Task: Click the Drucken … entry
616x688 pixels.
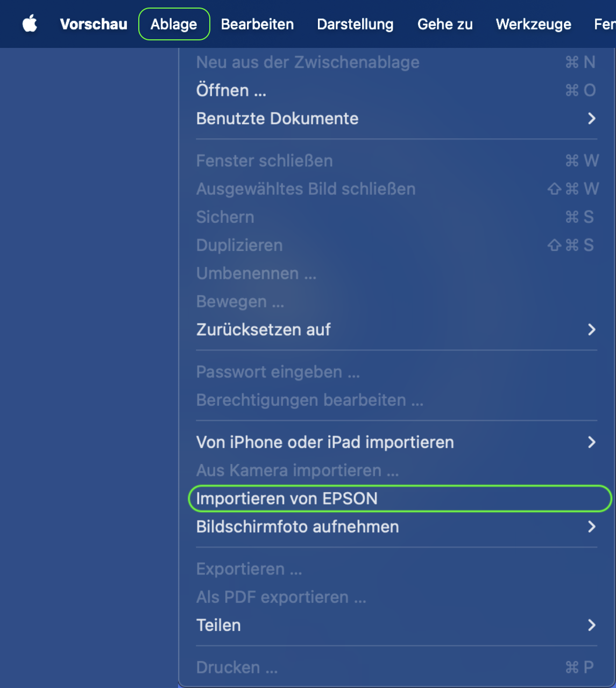Action: [237, 668]
